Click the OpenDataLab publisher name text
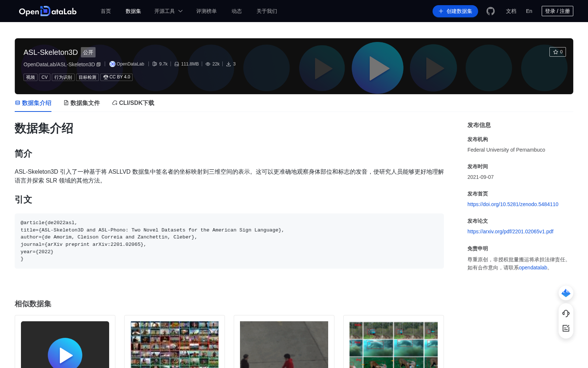This screenshot has width=588, height=368. click(x=130, y=64)
